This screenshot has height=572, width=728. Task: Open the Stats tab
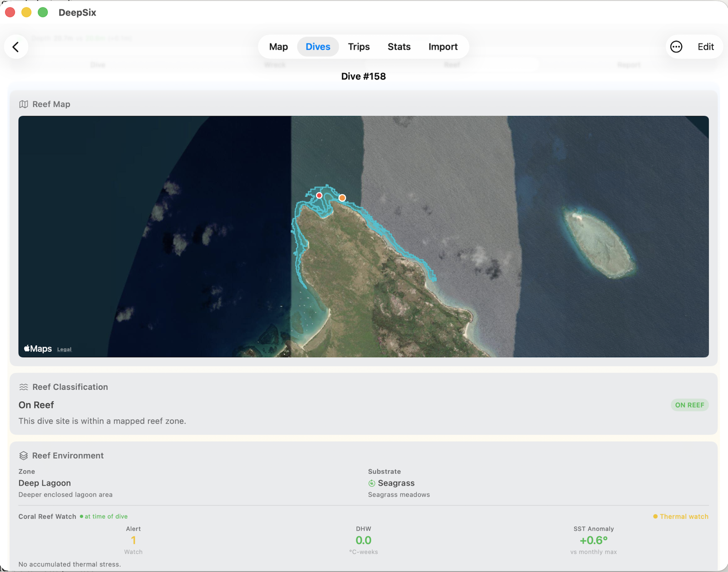coord(399,47)
